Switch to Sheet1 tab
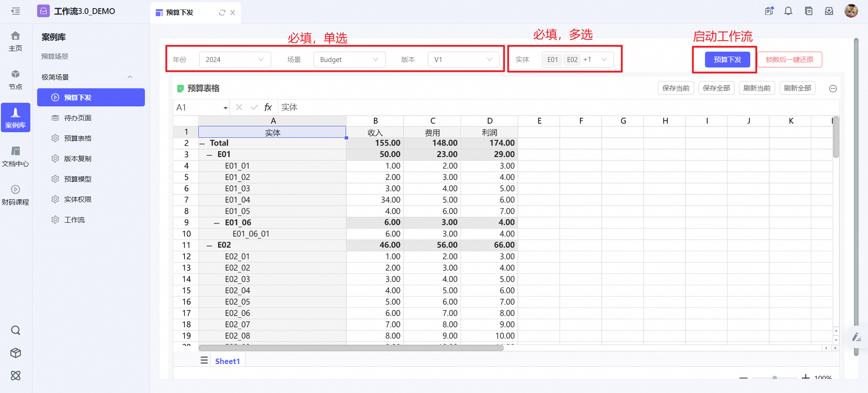Image resolution: width=868 pixels, height=393 pixels. point(227,361)
